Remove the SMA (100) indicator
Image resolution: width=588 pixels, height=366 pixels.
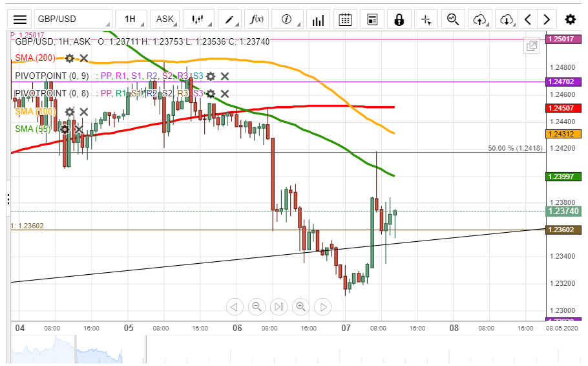[84, 112]
